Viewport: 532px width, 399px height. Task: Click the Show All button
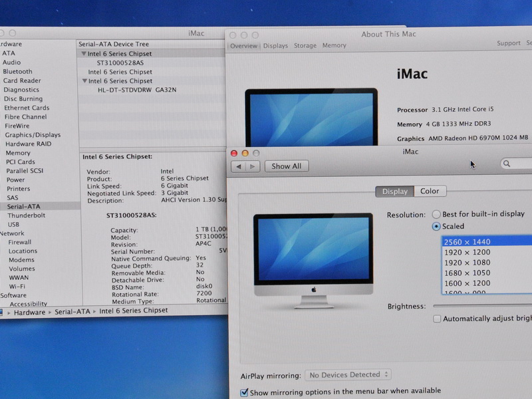(x=287, y=166)
